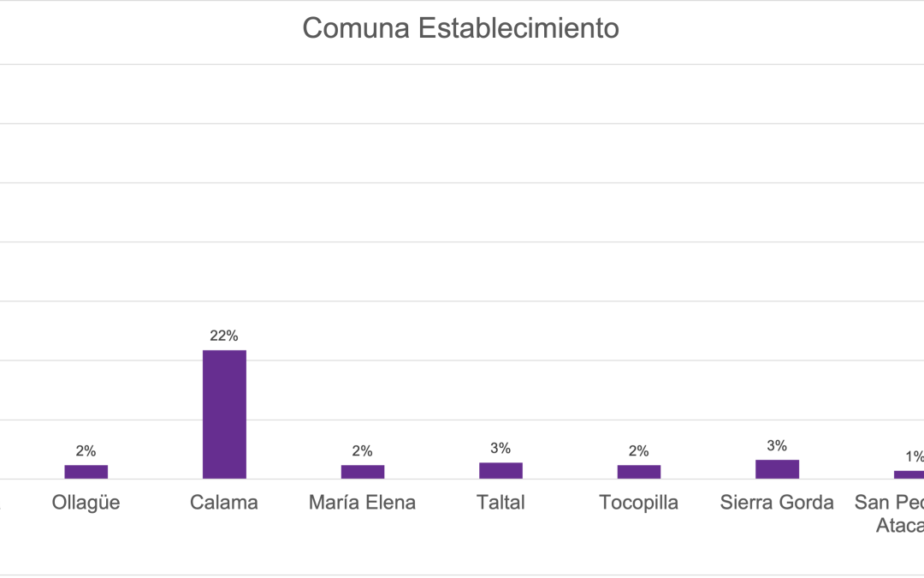Select the Taltal bar

[x=500, y=471]
